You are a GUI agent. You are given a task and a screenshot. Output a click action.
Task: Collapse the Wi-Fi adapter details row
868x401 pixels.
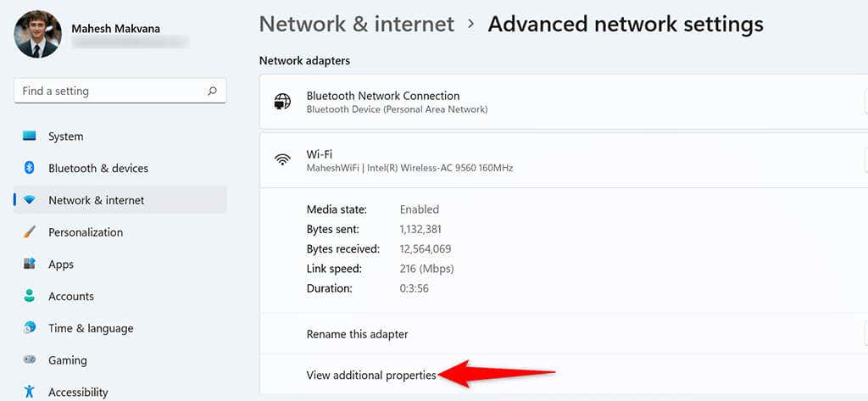click(x=564, y=160)
